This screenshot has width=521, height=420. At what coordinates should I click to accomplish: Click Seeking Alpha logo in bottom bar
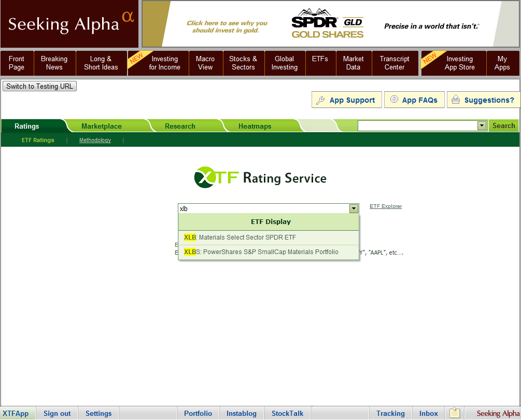point(498,413)
